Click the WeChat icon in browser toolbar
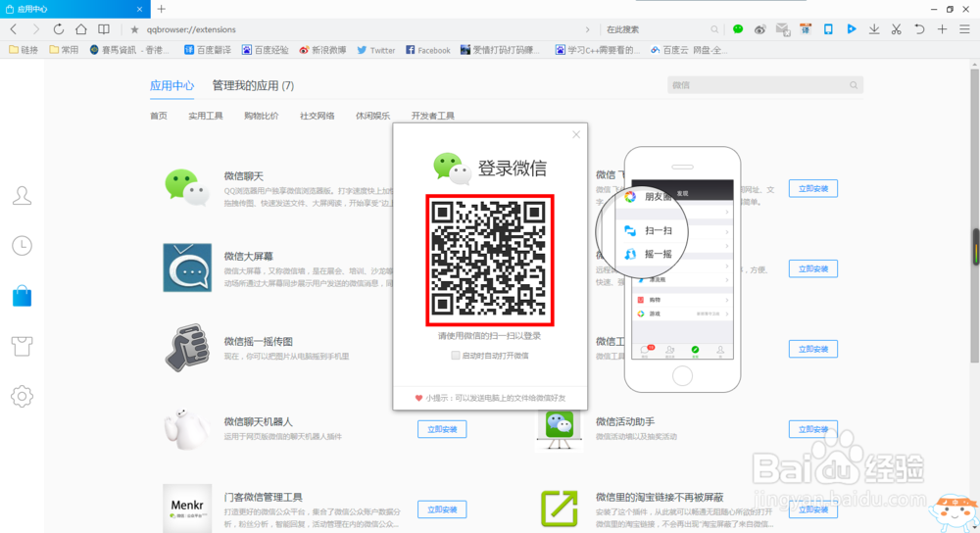Viewport: 980px width, 533px height. 738,29
